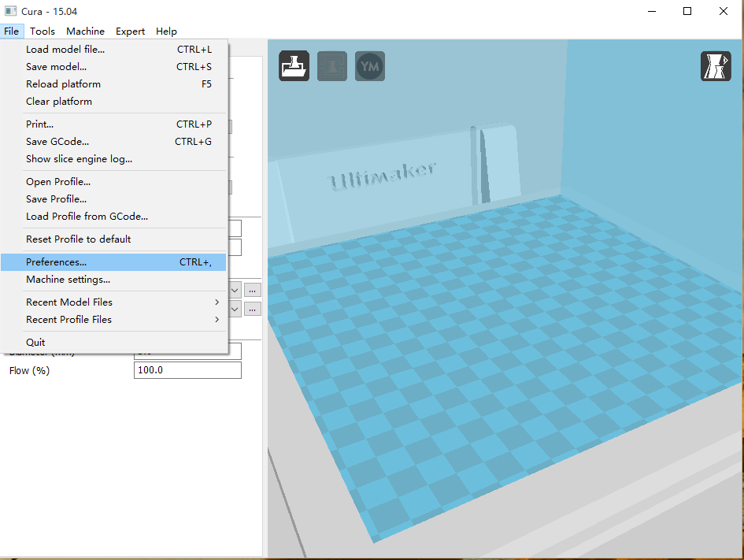Open the Help menu
Screen dimensions: 744x560
click(x=166, y=32)
